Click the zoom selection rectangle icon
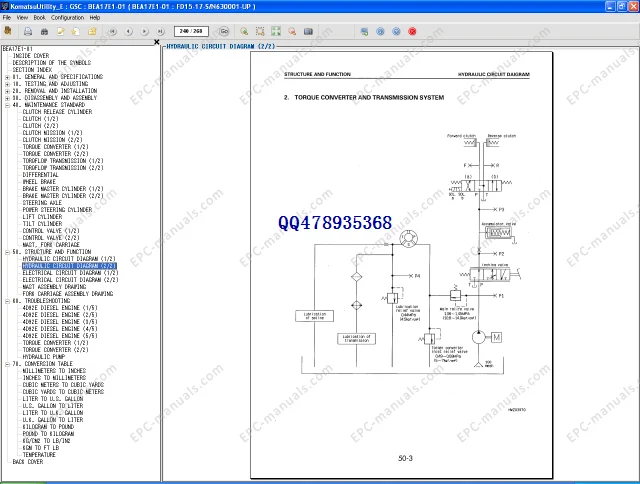 (260, 31)
